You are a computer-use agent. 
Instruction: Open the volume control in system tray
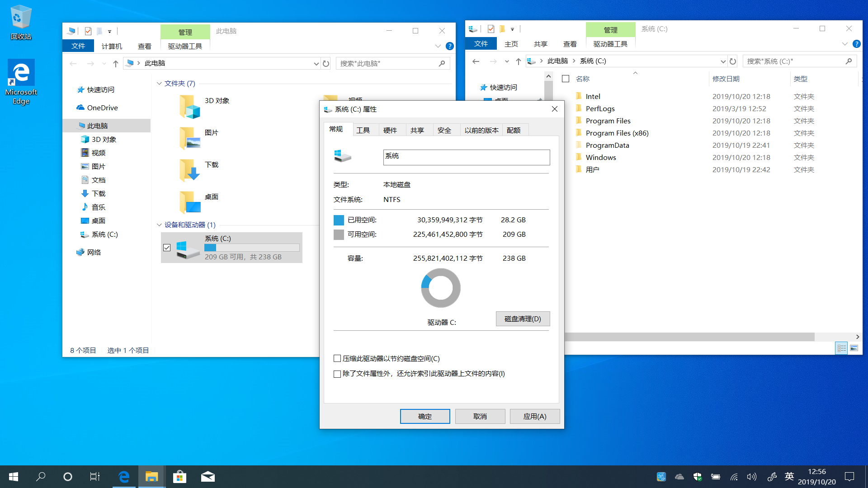[x=751, y=477]
